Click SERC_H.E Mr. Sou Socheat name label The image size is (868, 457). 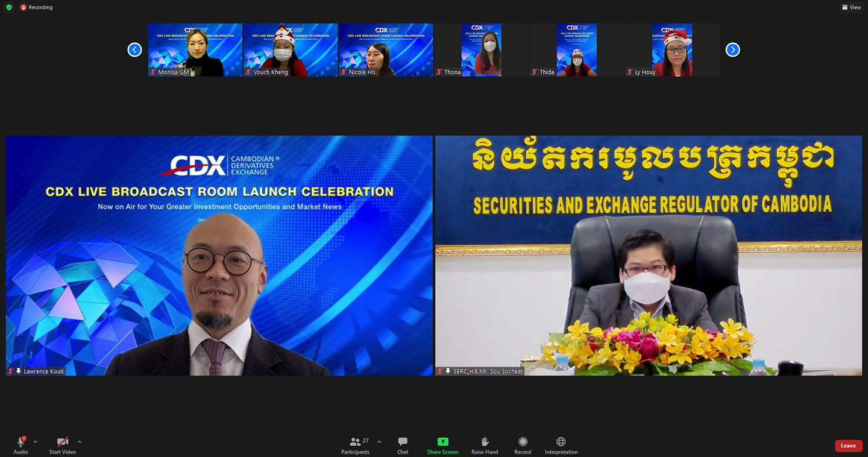point(488,371)
